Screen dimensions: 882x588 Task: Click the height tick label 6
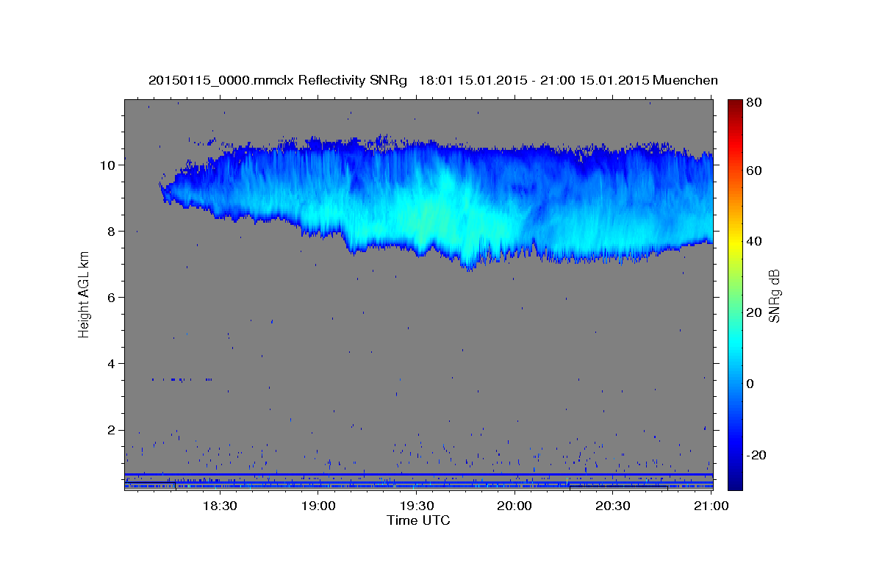[x=112, y=298]
